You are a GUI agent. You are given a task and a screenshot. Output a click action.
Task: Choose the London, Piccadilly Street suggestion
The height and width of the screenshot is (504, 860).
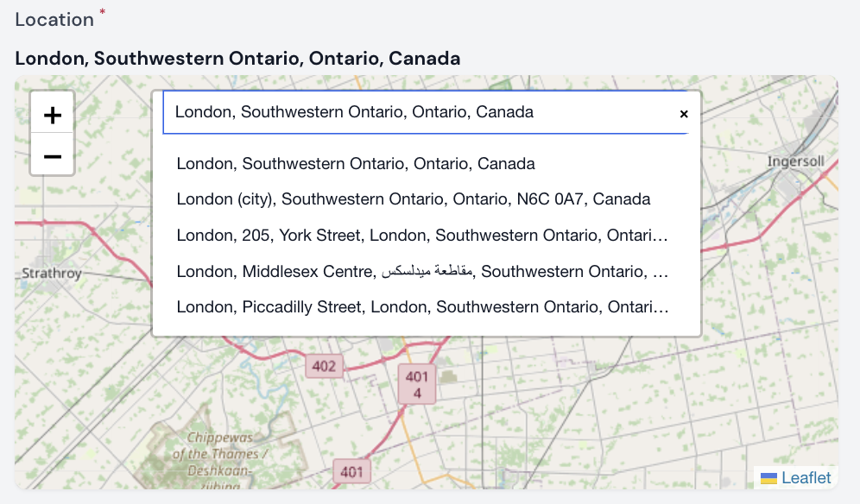pos(421,307)
